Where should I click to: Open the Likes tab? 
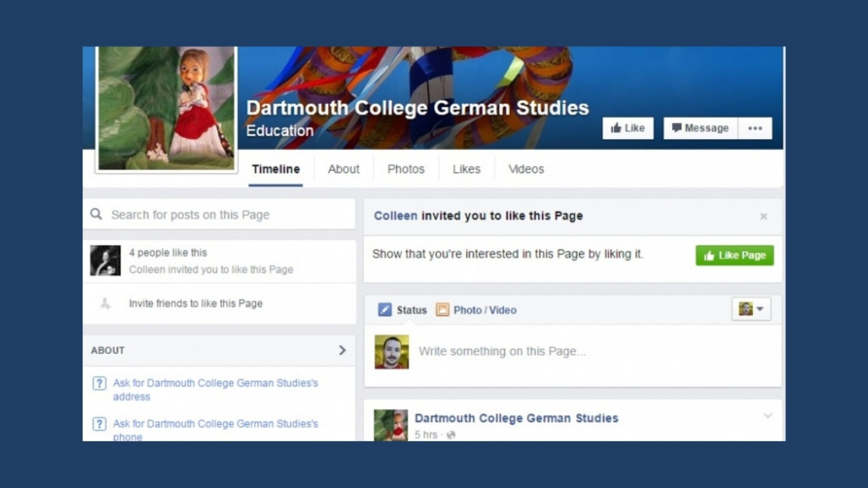tap(467, 169)
